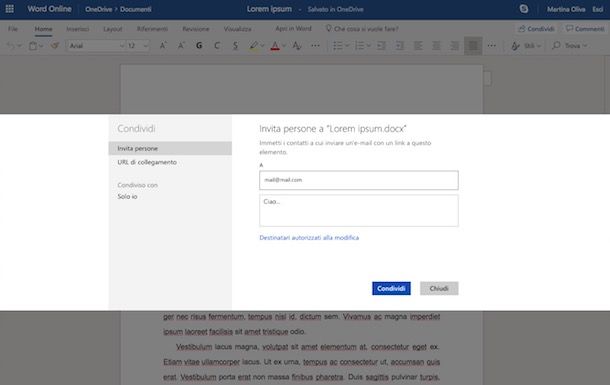
Task: Click the bullet list icon
Action: coord(338,46)
